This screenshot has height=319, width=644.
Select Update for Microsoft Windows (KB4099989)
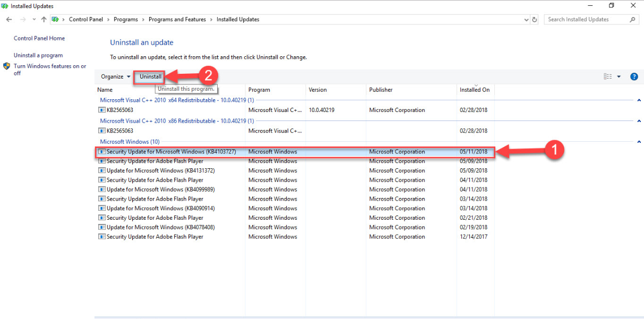(x=295, y=189)
